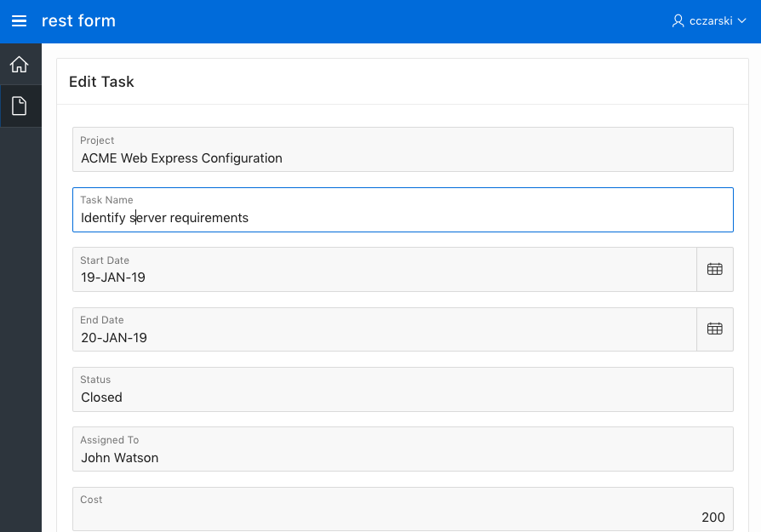The image size is (761, 532).
Task: Focus the Cost number field
Action: 403,518
